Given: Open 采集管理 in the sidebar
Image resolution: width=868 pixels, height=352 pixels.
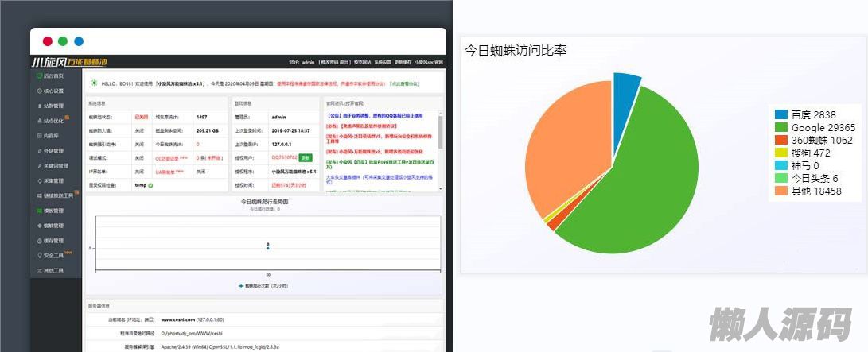Looking at the screenshot, I should (53, 181).
